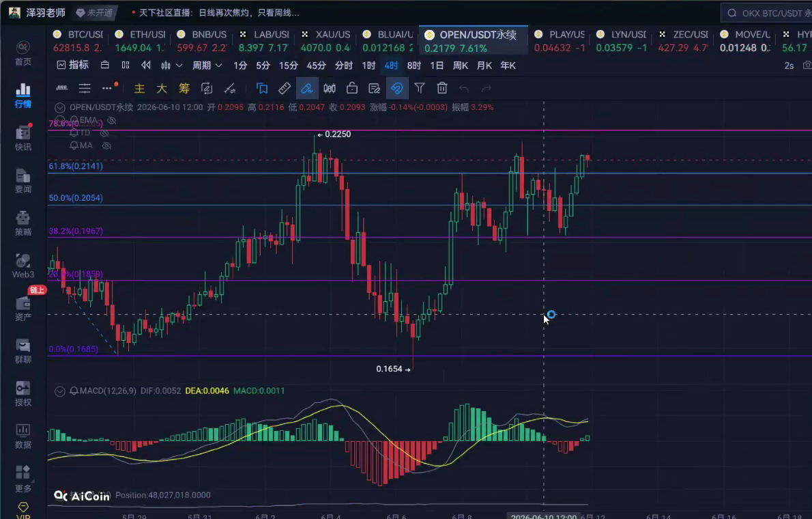Click the calendar icon next to 指标
Screen dimensions: 812x519
(x=104, y=66)
